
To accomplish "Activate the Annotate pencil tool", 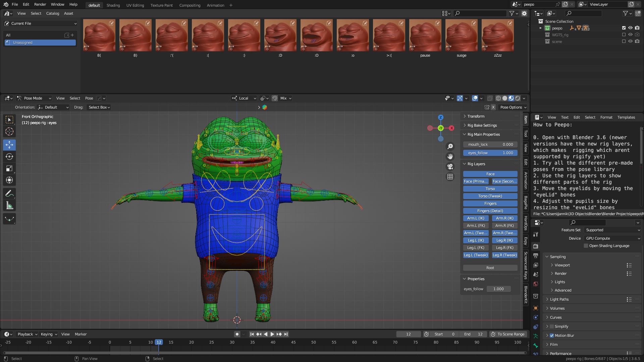I will point(9,194).
